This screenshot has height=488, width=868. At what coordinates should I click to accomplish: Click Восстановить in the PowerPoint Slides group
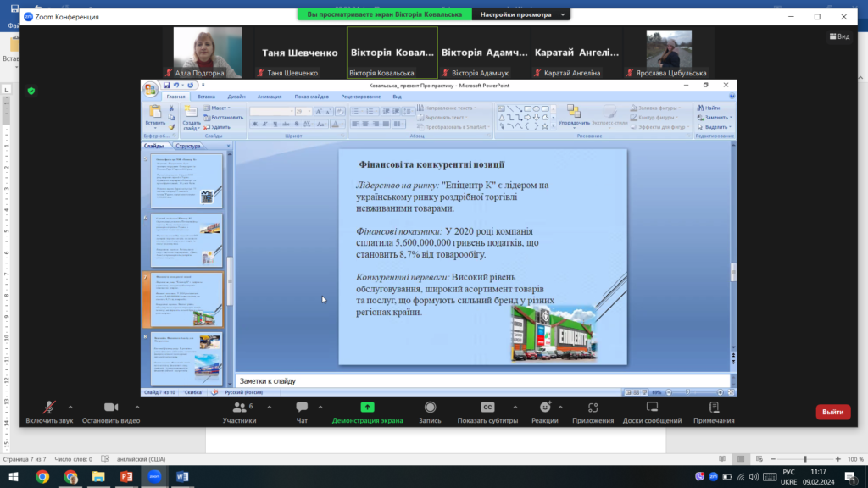[223, 117]
